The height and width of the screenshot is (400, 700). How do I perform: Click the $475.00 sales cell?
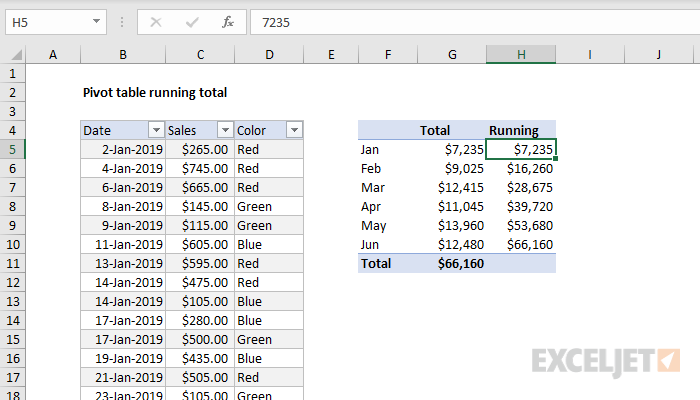click(200, 283)
